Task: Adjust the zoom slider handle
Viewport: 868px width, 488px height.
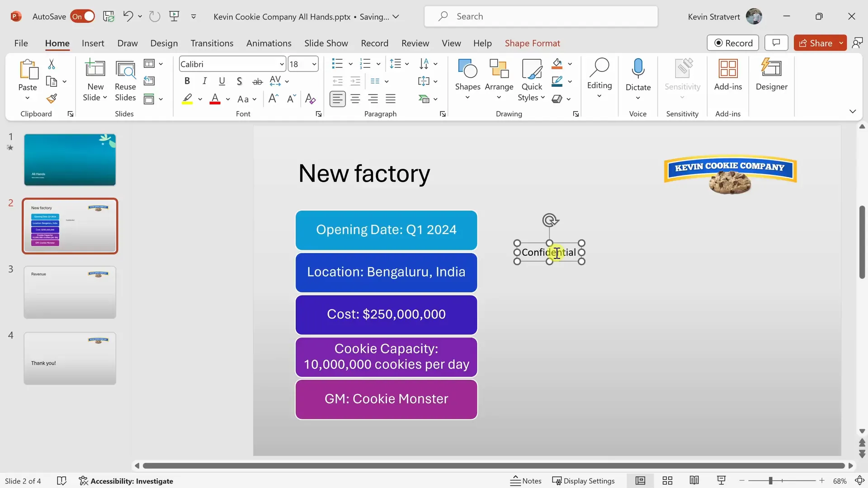Action: (770, 481)
